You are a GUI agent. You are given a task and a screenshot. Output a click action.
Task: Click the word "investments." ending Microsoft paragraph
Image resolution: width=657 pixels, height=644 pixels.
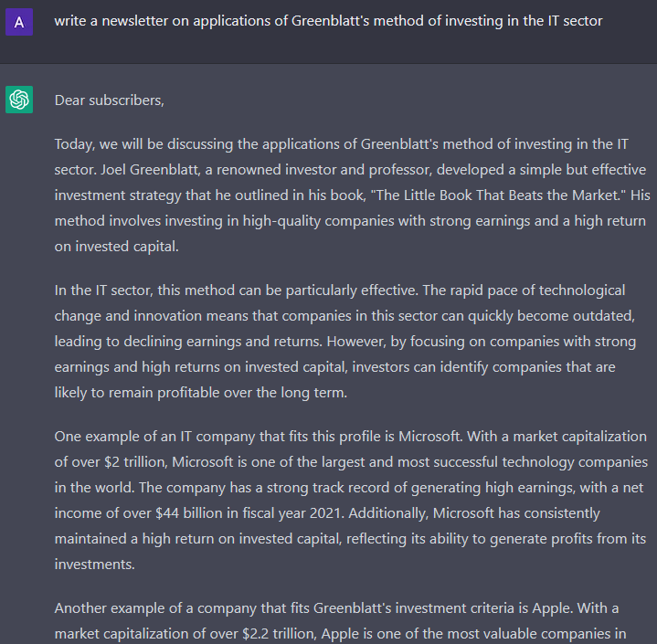click(95, 565)
